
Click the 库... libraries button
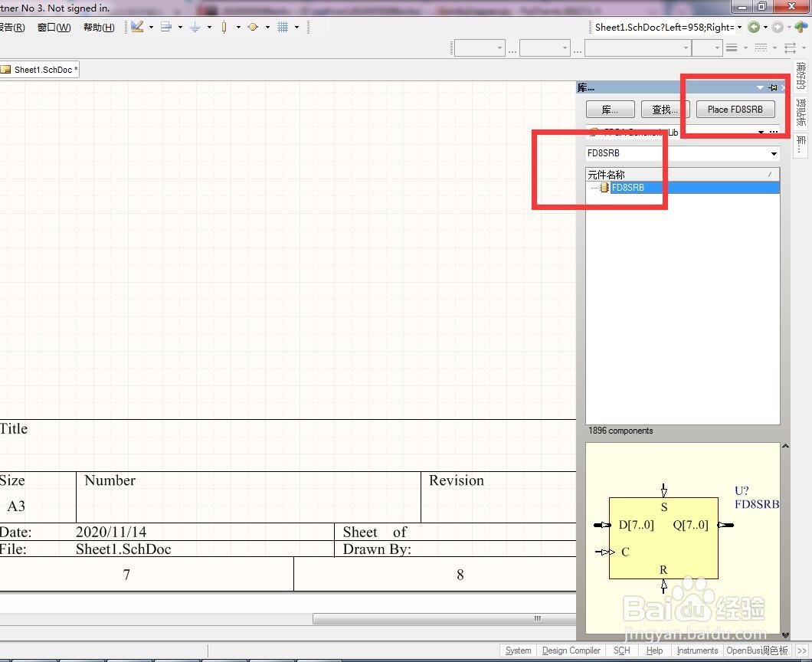[610, 110]
